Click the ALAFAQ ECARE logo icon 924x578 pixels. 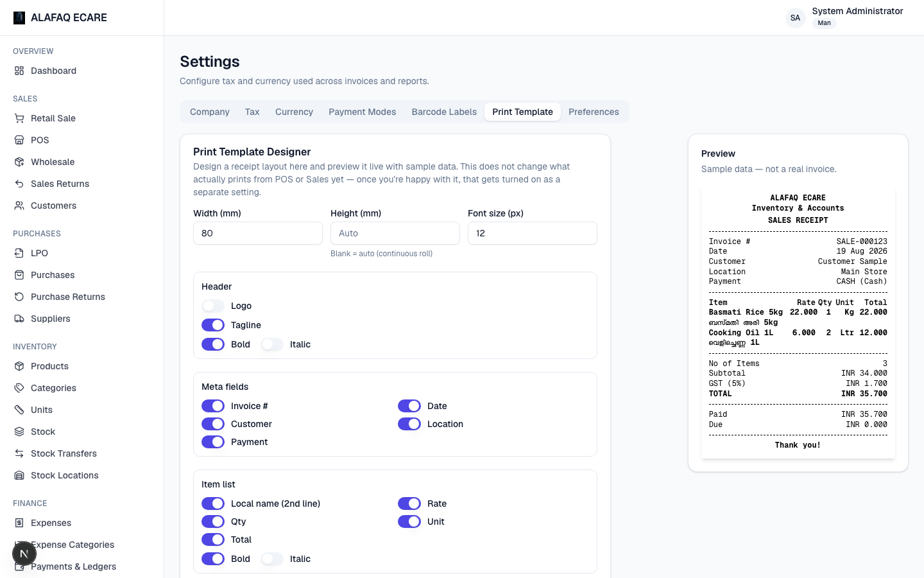pyautogui.click(x=19, y=17)
